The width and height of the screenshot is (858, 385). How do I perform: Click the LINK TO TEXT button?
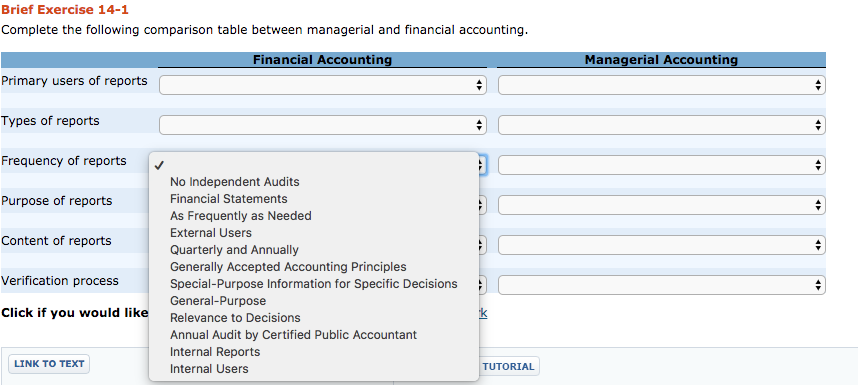(49, 364)
